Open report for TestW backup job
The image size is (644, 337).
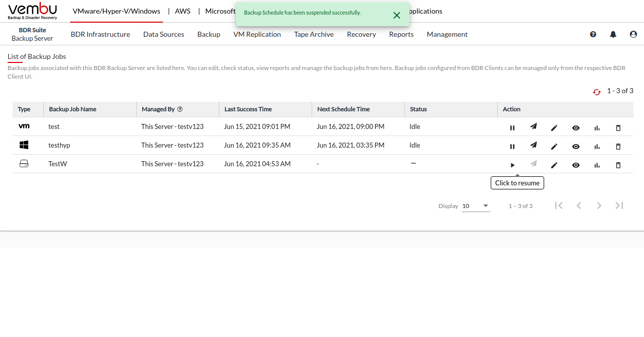coord(597,165)
